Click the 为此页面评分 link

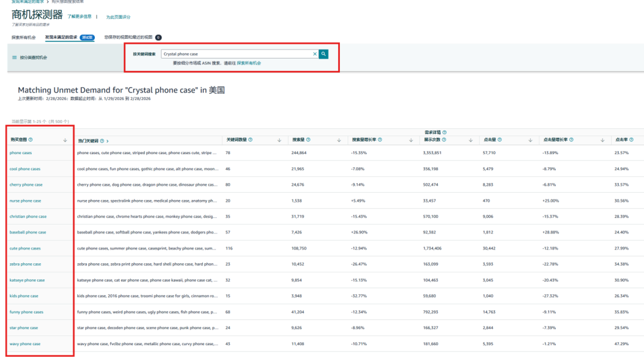click(x=118, y=17)
